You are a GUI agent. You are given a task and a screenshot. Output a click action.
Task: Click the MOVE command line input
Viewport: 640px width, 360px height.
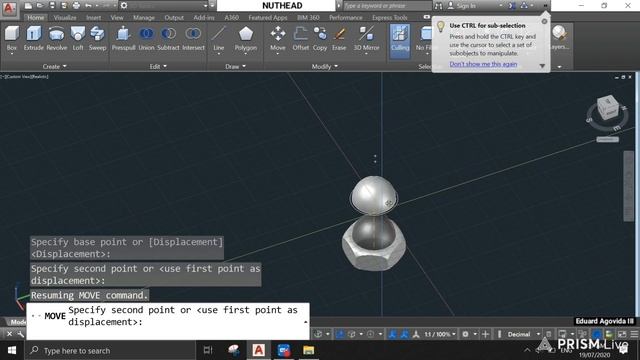(168, 321)
